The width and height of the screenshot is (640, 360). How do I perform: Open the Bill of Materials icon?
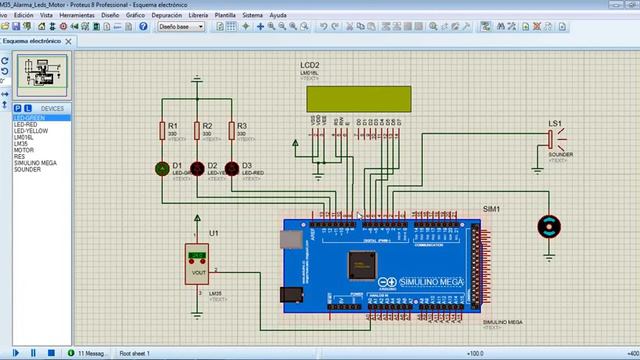[107, 27]
